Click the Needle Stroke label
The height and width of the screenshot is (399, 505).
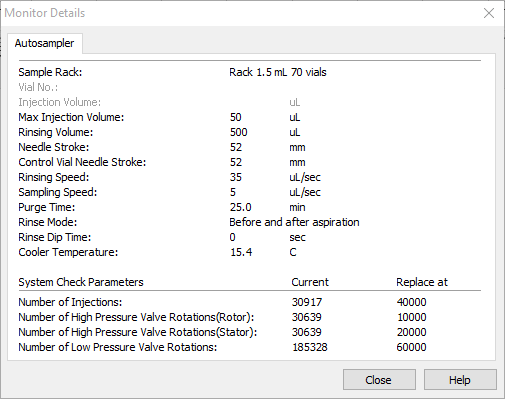[x=54, y=147]
